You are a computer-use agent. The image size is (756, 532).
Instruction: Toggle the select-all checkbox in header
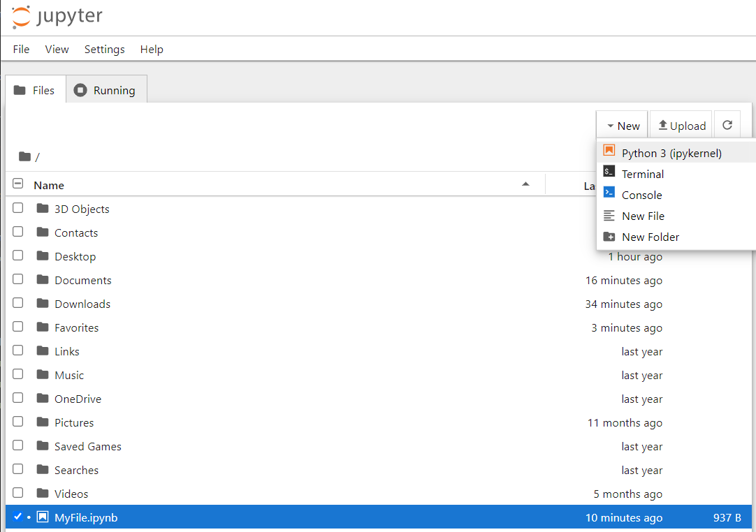(x=18, y=183)
